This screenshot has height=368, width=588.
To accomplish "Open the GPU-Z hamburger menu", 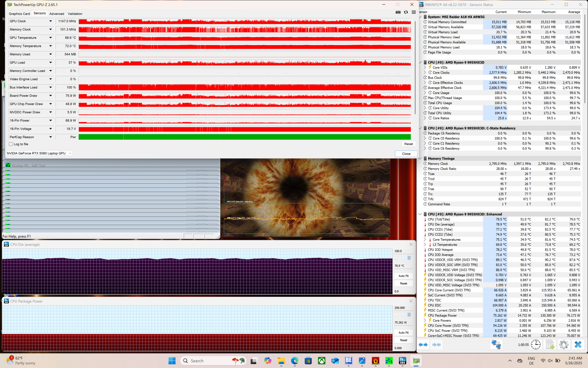I will pyautogui.click(x=413, y=12).
